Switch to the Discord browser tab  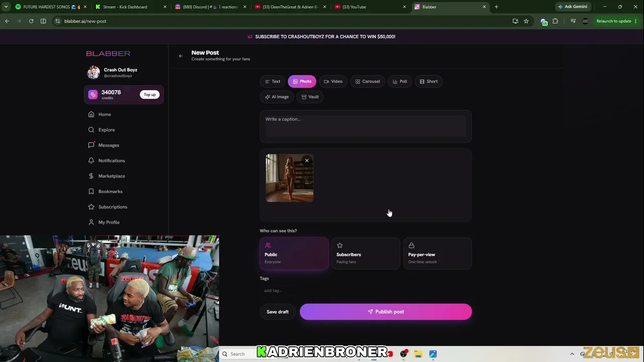point(210,7)
